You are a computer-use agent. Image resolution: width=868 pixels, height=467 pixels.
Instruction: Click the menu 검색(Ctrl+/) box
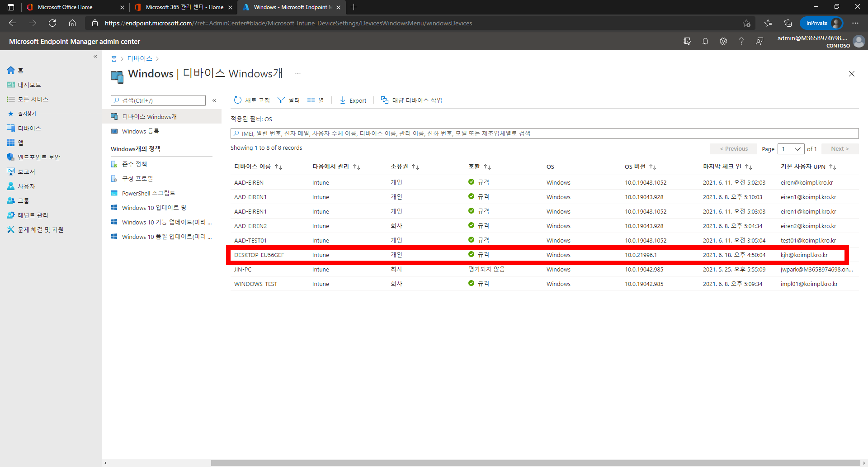[x=158, y=100]
